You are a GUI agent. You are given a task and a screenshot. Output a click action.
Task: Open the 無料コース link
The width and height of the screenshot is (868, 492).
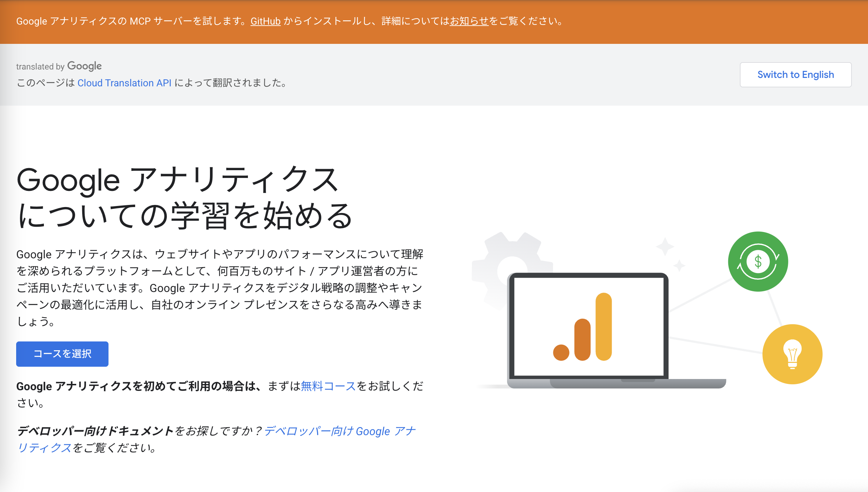click(x=328, y=386)
